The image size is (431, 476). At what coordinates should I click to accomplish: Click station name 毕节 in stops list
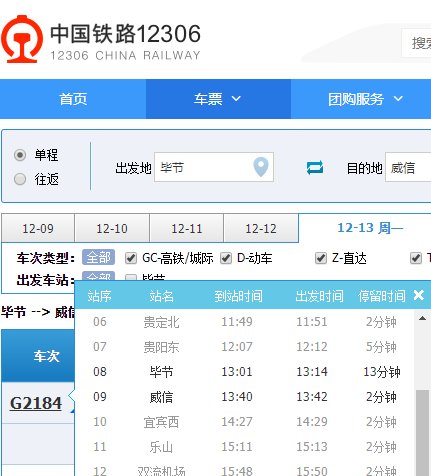click(161, 372)
